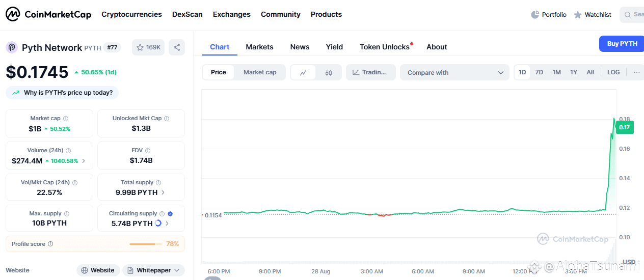The width and height of the screenshot is (644, 280).
Task: Click info icon beside Unlocked Mkt Cap
Action: 167,118
